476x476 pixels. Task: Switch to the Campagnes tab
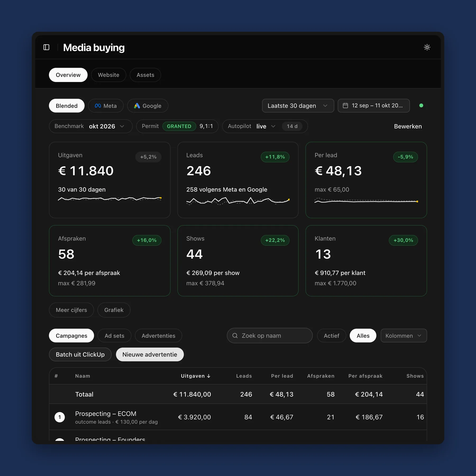pyautogui.click(x=71, y=336)
